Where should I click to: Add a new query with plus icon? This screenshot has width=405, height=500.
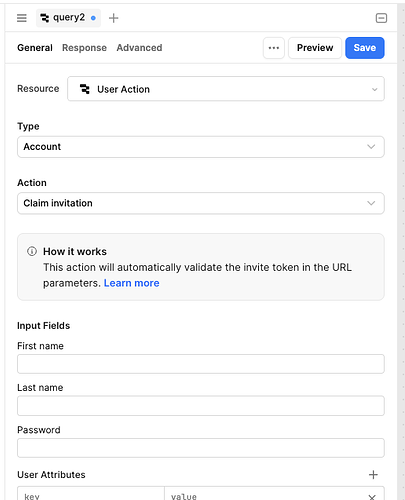coord(114,18)
